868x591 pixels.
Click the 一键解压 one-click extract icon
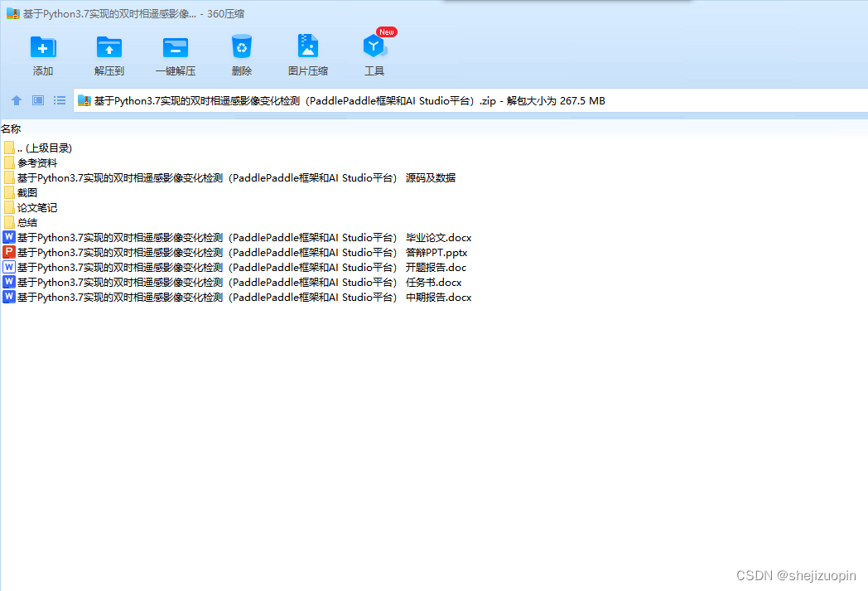[176, 47]
